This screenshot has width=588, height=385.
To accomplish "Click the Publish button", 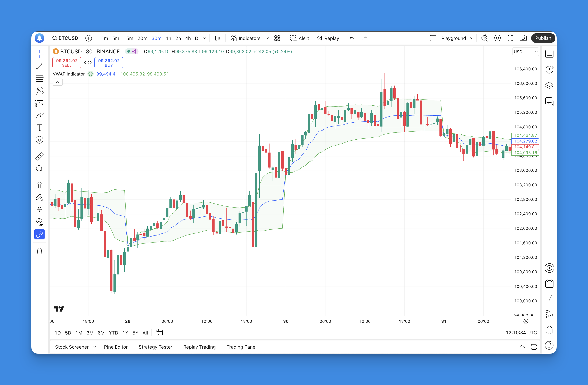I will (x=543, y=38).
